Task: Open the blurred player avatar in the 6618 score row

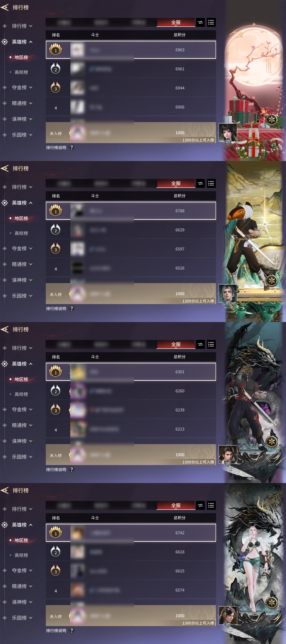Action: click(78, 552)
